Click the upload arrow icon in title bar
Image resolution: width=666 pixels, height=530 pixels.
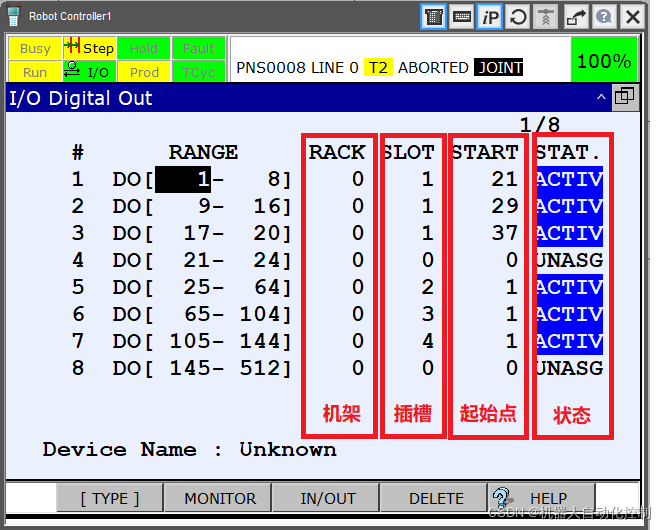(x=546, y=17)
